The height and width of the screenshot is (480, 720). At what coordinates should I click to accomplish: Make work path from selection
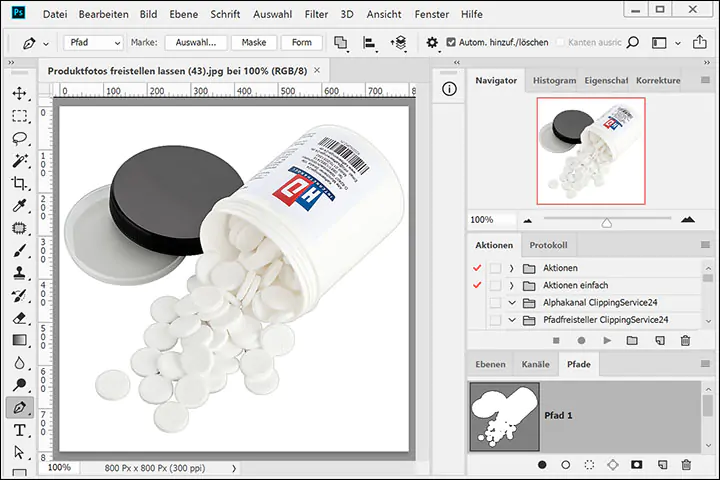click(613, 465)
